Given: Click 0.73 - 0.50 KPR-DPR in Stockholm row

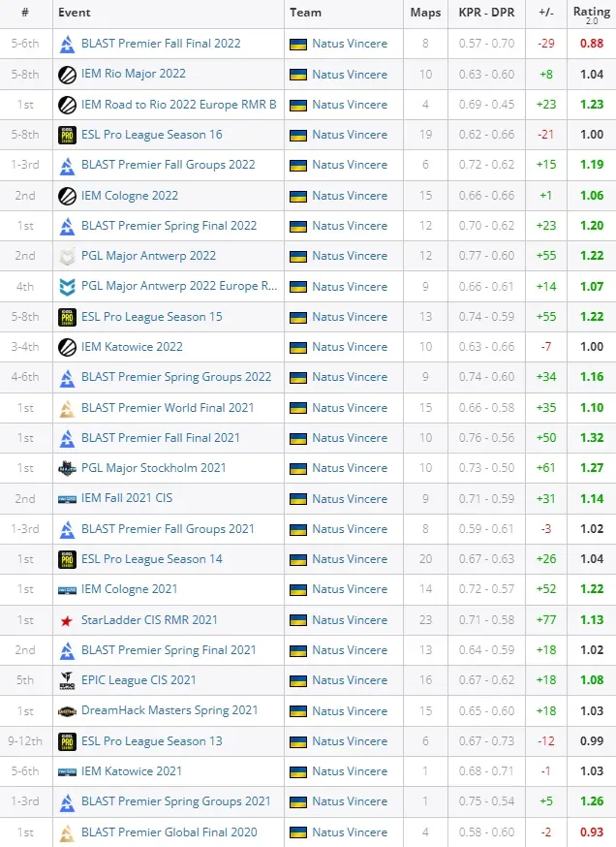Looking at the screenshot, I should click(486, 468).
